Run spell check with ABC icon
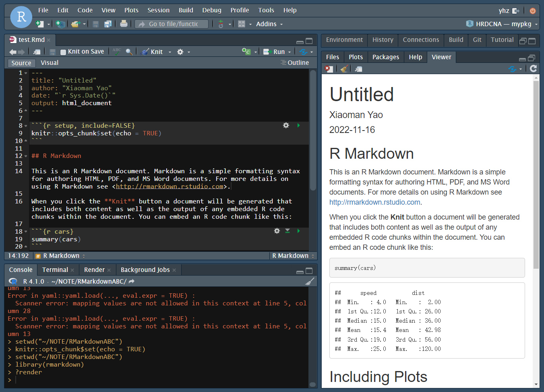Screen dimensions: 544x392 pos(117,51)
